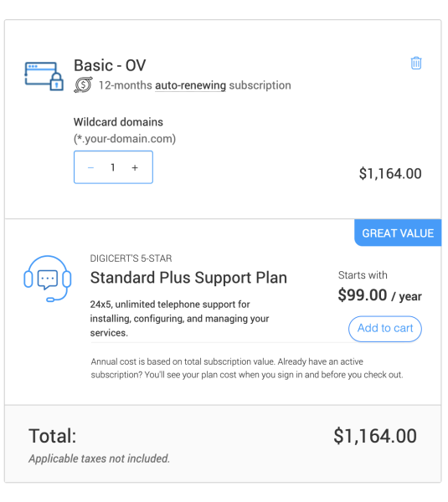Click the wildcard domains quantity field
The width and height of the screenshot is (448, 502).
113,167
